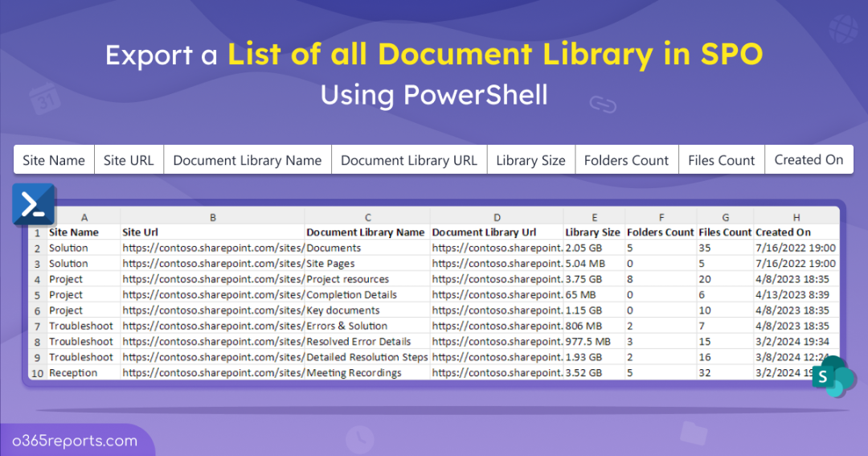Screen dimensions: 868x456
Task: Click the Errors & Solution cell
Action: [x=347, y=327]
